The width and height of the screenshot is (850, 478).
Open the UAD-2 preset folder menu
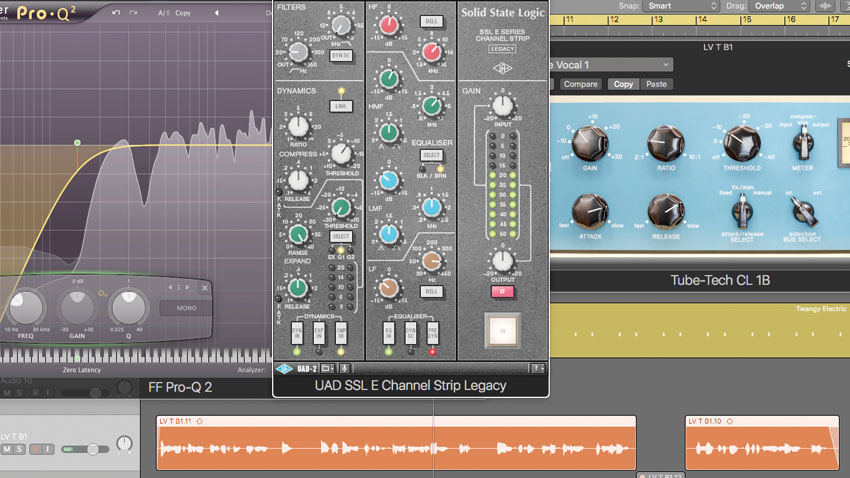pyautogui.click(x=327, y=369)
